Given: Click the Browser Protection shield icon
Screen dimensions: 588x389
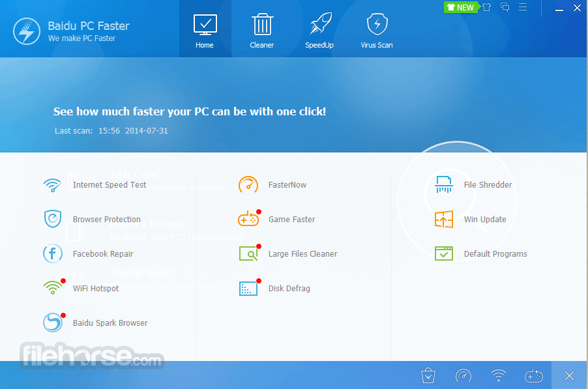Looking at the screenshot, I should [53, 219].
